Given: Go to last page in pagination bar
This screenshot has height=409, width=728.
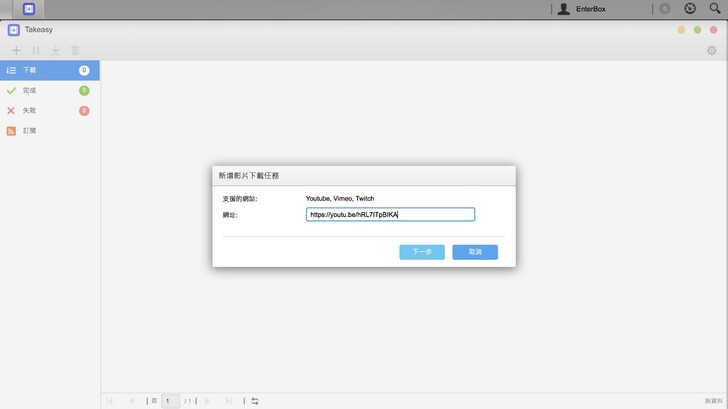Looking at the screenshot, I should click(228, 401).
